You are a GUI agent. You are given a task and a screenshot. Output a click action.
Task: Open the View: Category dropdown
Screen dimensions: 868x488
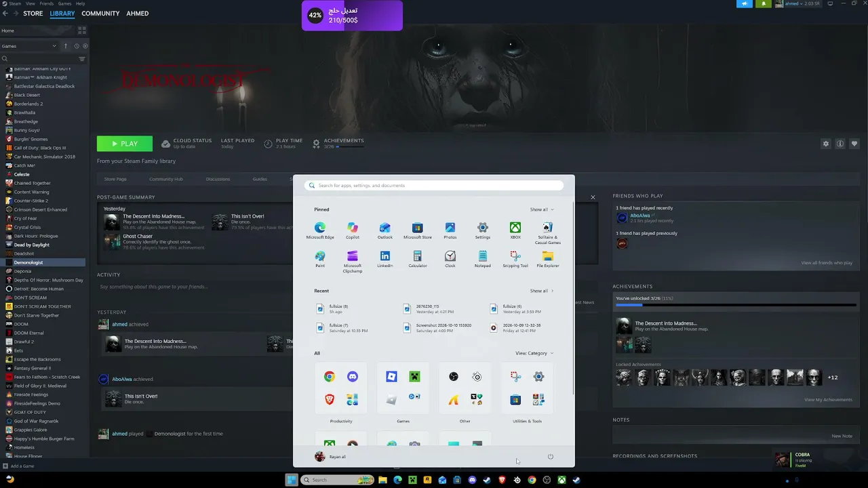pos(534,353)
